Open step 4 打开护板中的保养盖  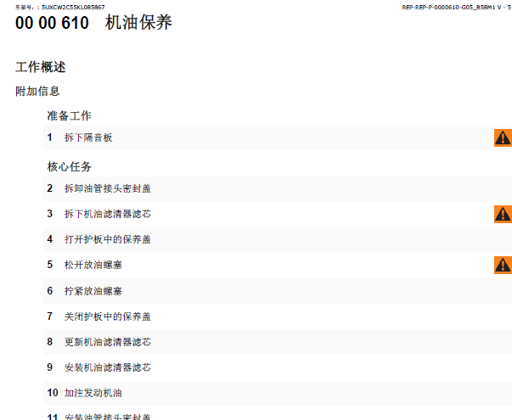(x=278, y=239)
